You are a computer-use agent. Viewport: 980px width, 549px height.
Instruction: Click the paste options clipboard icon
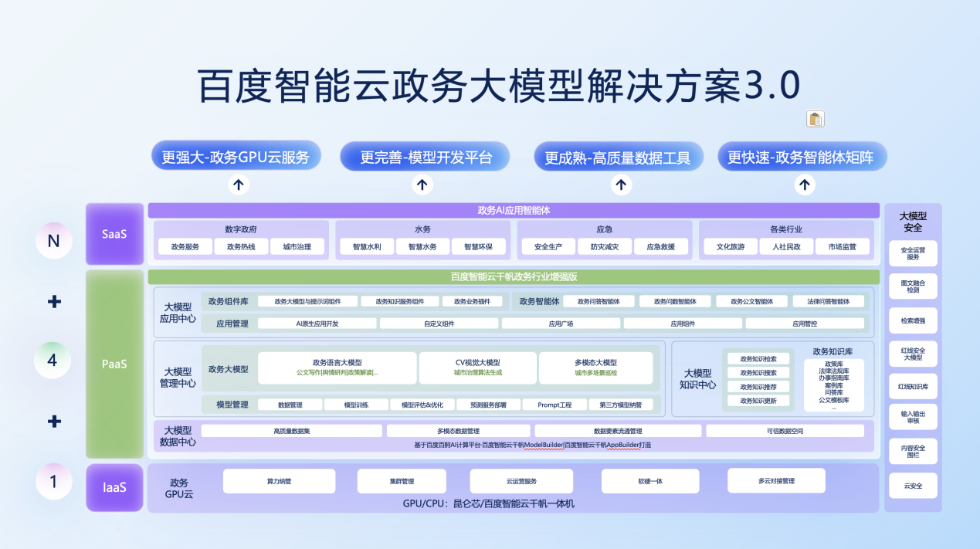click(x=816, y=118)
